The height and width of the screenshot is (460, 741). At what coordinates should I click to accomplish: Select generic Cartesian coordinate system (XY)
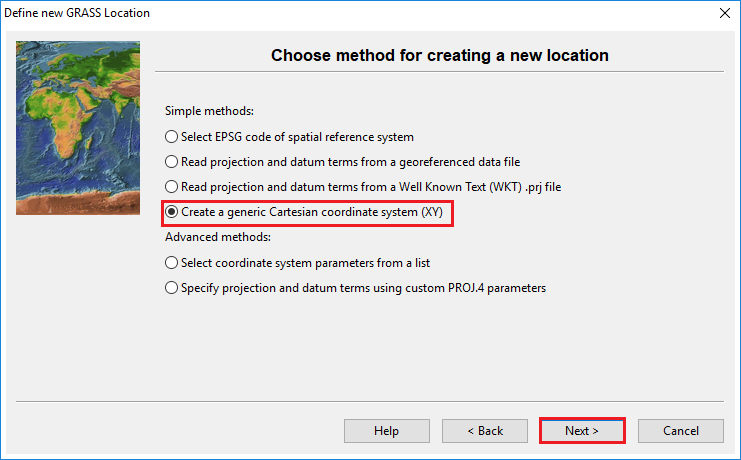click(x=172, y=212)
